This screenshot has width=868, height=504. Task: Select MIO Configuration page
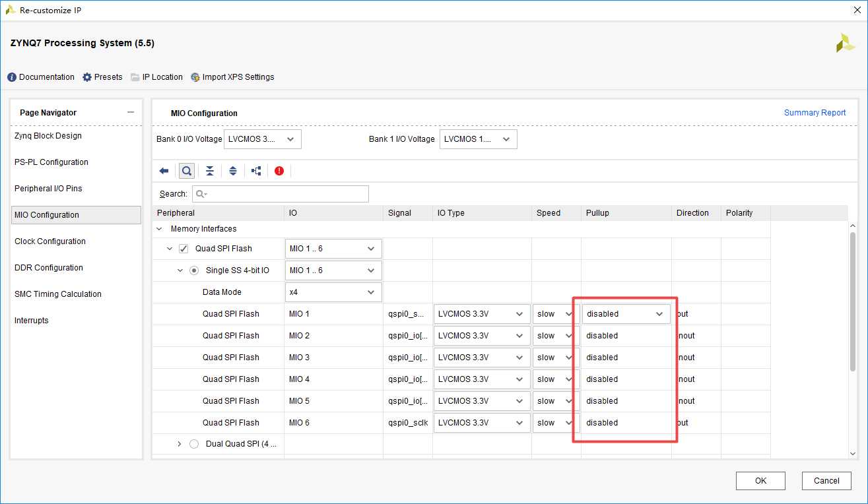click(76, 215)
